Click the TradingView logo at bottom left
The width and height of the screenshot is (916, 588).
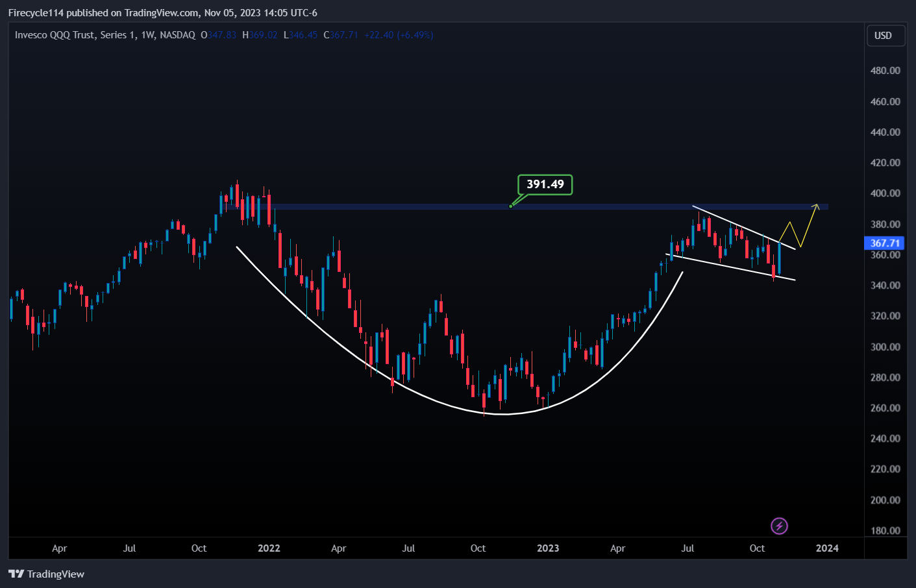click(x=46, y=574)
